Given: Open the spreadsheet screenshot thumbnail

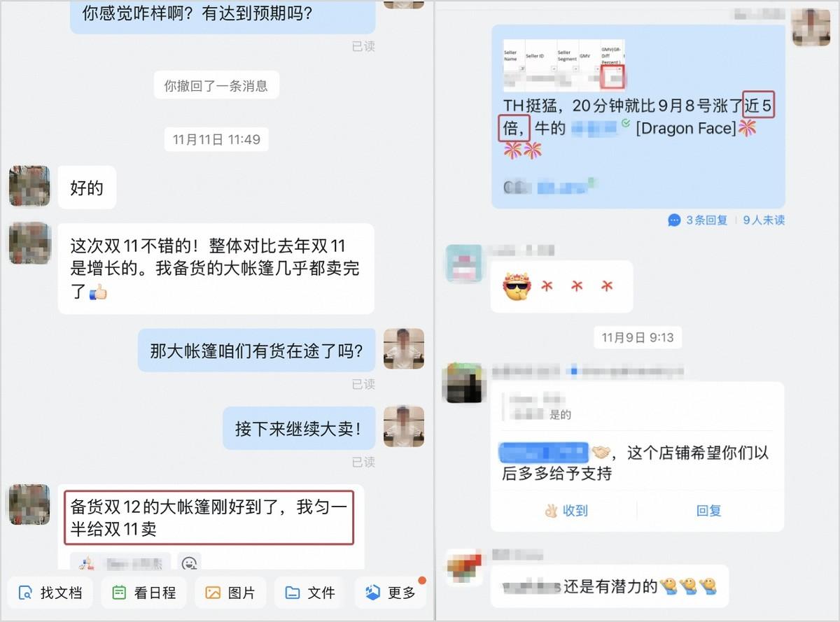Looking at the screenshot, I should coord(564,64).
